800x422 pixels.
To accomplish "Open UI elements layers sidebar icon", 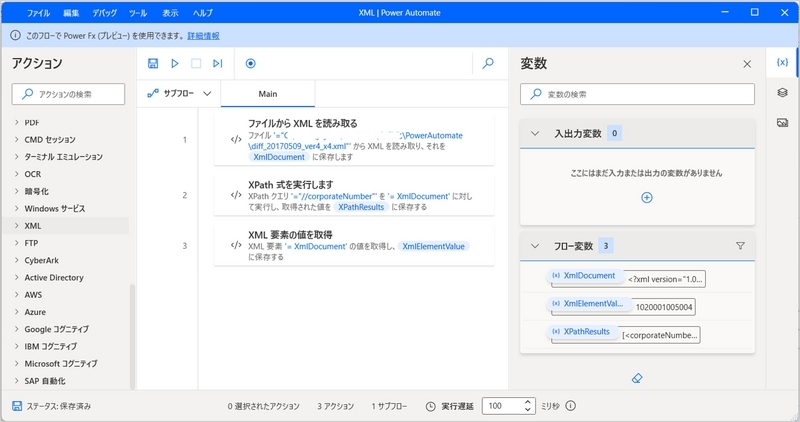I will pyautogui.click(x=782, y=92).
